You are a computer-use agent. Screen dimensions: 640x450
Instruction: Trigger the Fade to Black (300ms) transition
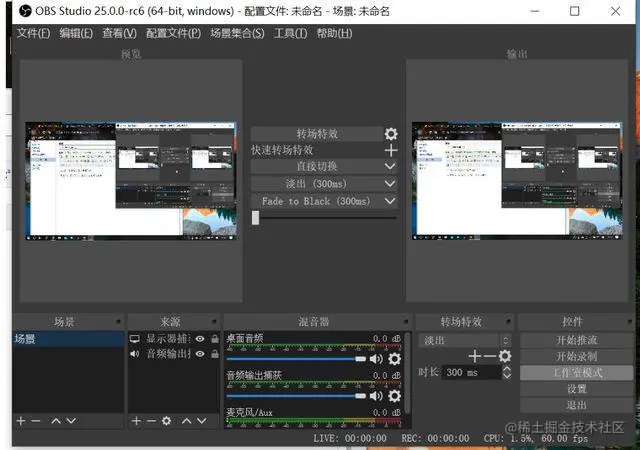point(317,201)
